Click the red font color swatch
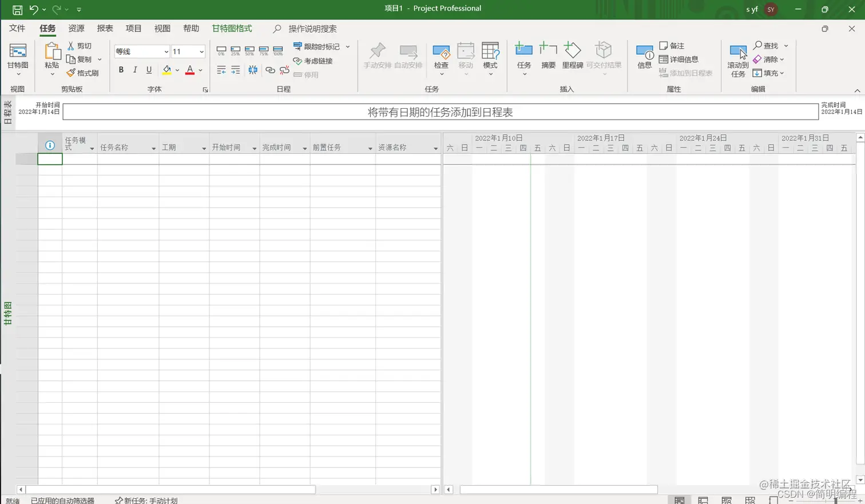865x504 pixels. tap(190, 70)
